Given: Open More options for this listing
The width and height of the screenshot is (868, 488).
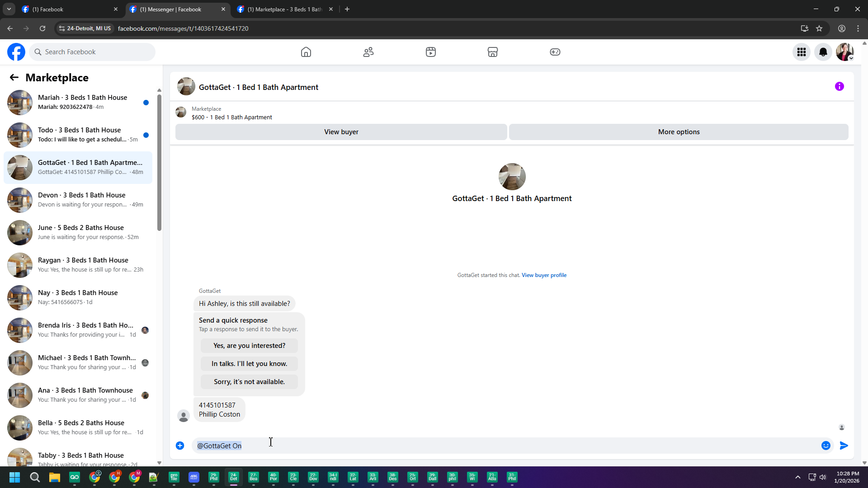Looking at the screenshot, I should 679,132.
